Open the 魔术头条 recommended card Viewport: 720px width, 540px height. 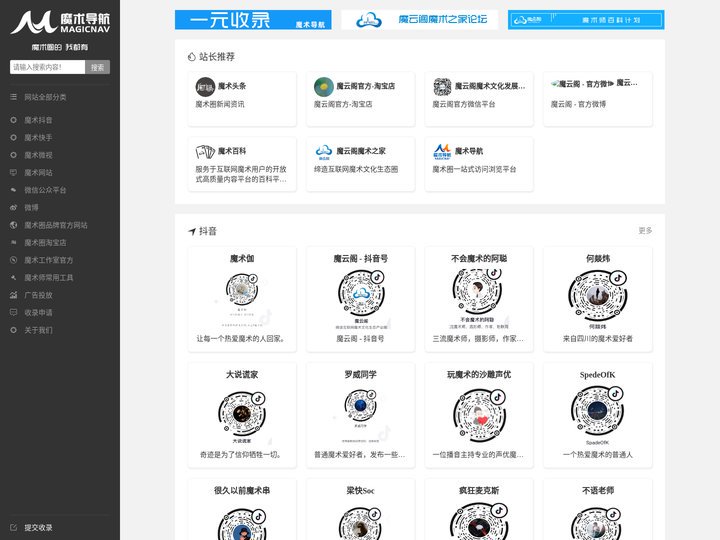coord(242,99)
